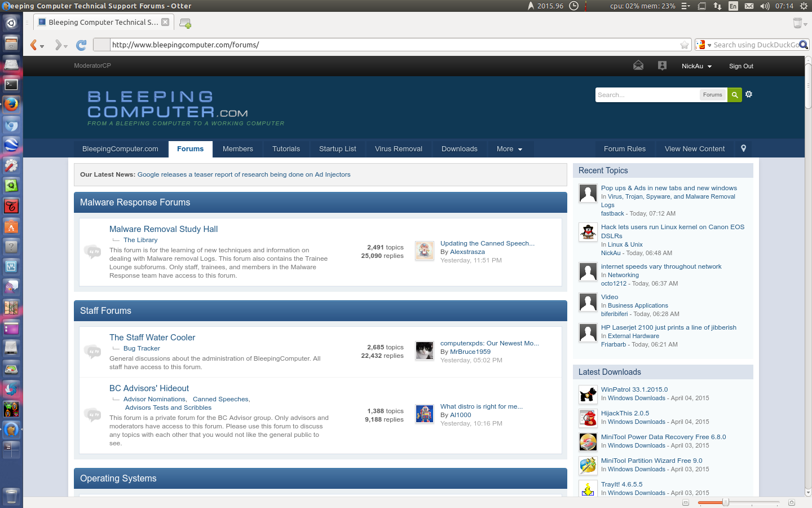
Task: Open the volume indicator in top panel
Action: (765, 6)
